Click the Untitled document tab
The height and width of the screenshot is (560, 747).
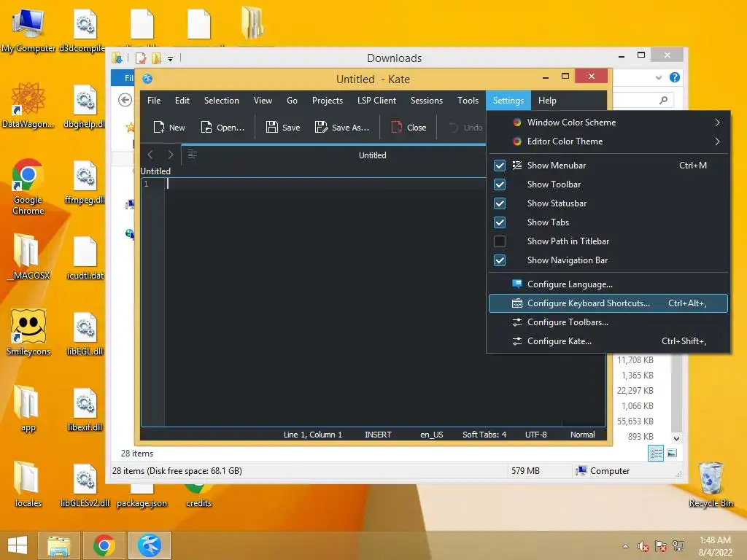[372, 155]
